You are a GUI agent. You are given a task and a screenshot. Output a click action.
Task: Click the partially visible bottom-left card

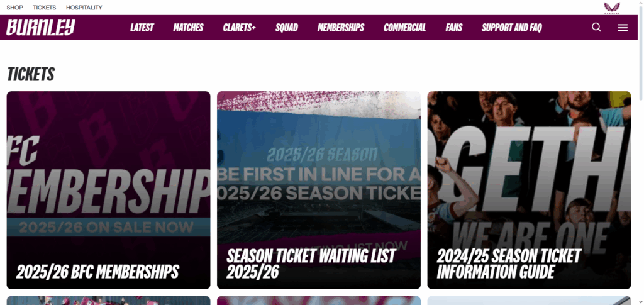tap(108, 301)
